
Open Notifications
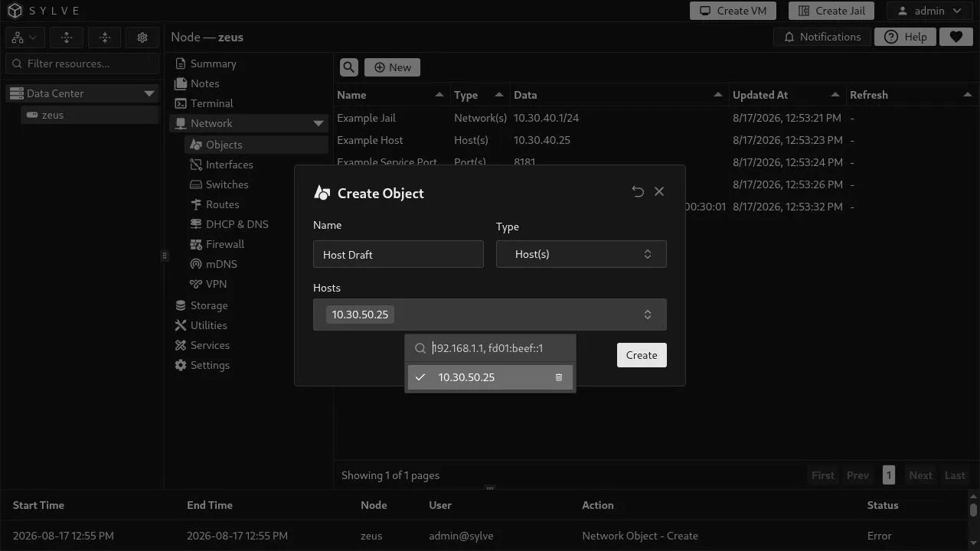pyautogui.click(x=822, y=37)
